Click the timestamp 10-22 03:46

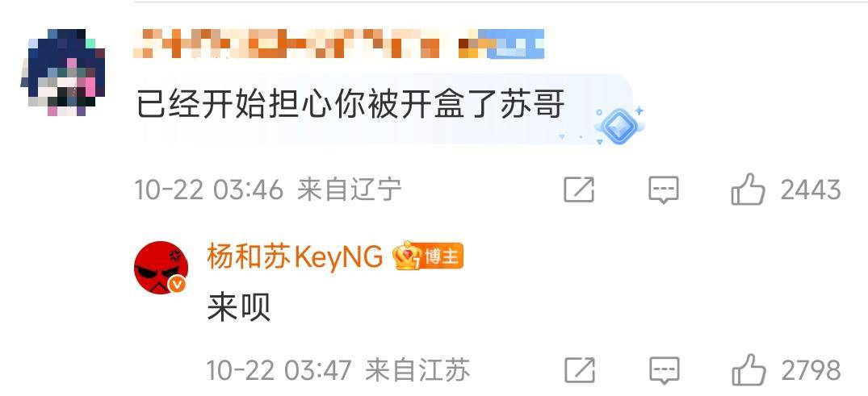click(209, 190)
